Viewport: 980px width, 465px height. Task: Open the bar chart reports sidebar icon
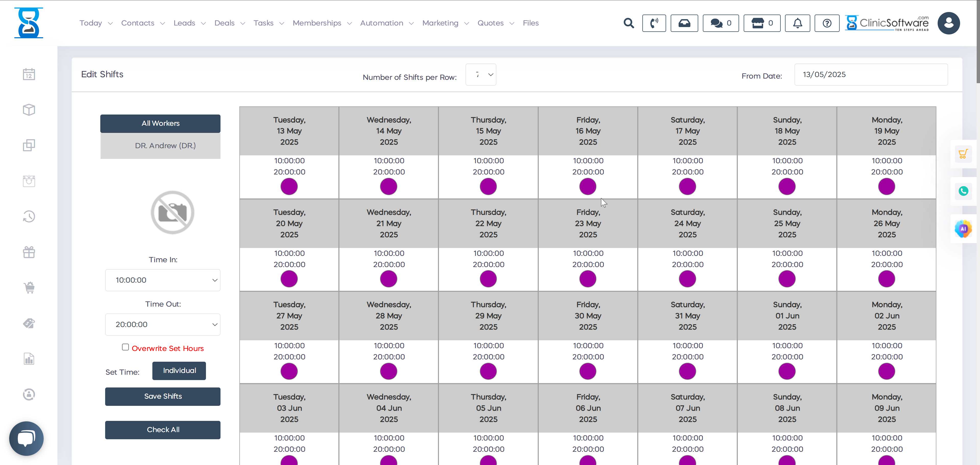[29, 359]
